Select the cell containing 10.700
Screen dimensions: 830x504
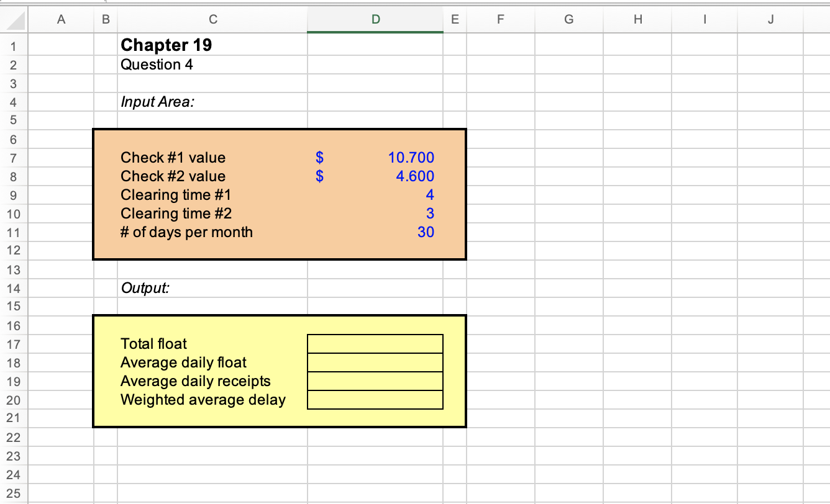click(x=375, y=158)
